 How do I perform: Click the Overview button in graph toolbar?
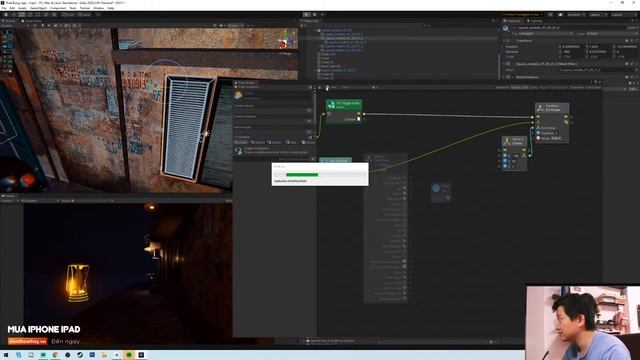pos(577,87)
